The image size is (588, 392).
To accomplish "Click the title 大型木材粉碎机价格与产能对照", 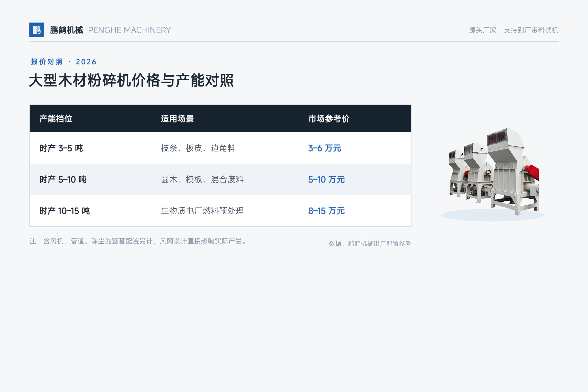I will click(x=132, y=81).
